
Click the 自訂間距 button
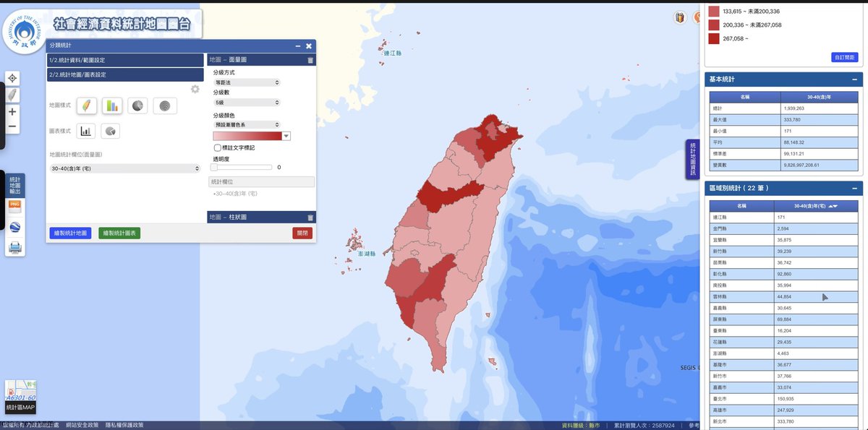pyautogui.click(x=845, y=57)
